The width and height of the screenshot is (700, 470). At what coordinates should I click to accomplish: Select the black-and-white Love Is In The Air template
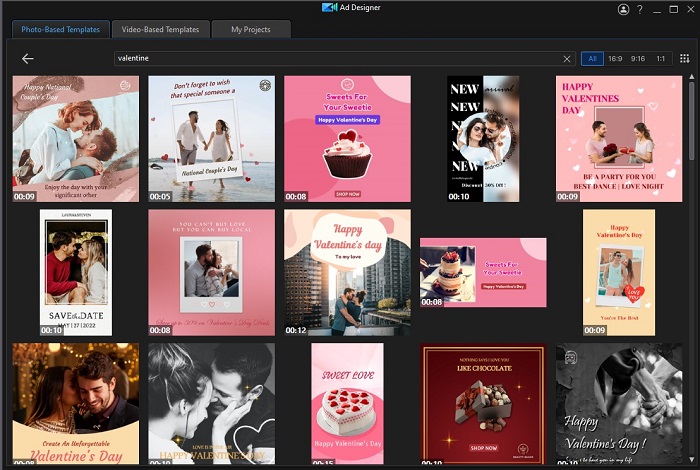(212, 403)
